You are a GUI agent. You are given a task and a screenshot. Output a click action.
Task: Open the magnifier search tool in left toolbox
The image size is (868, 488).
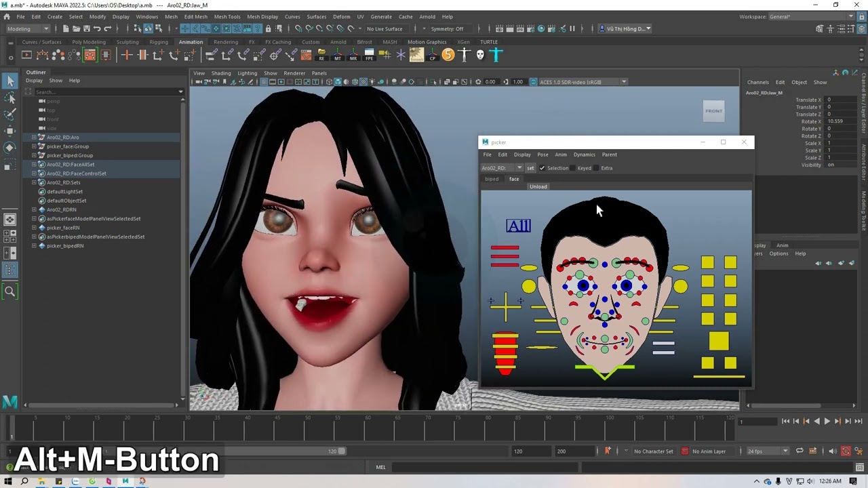tap(10, 291)
